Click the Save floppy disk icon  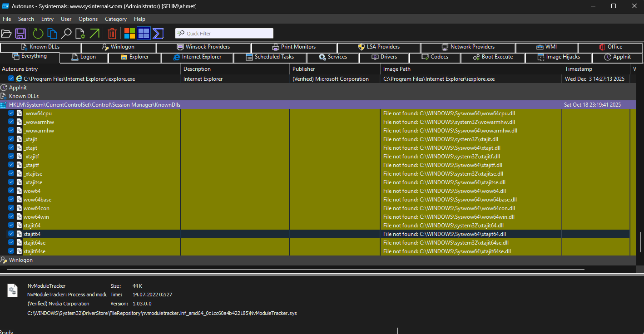pyautogui.click(x=20, y=34)
